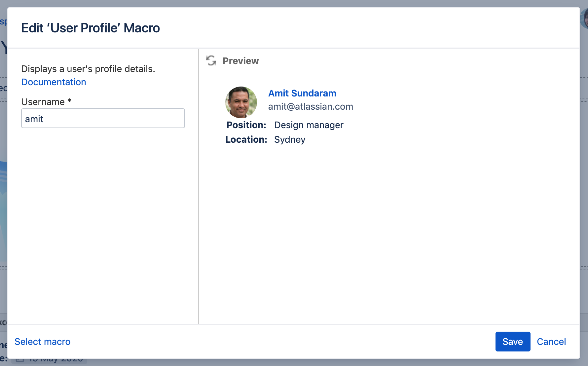Click the Preview heading label
Screen dimensions: 588x366
click(240, 61)
